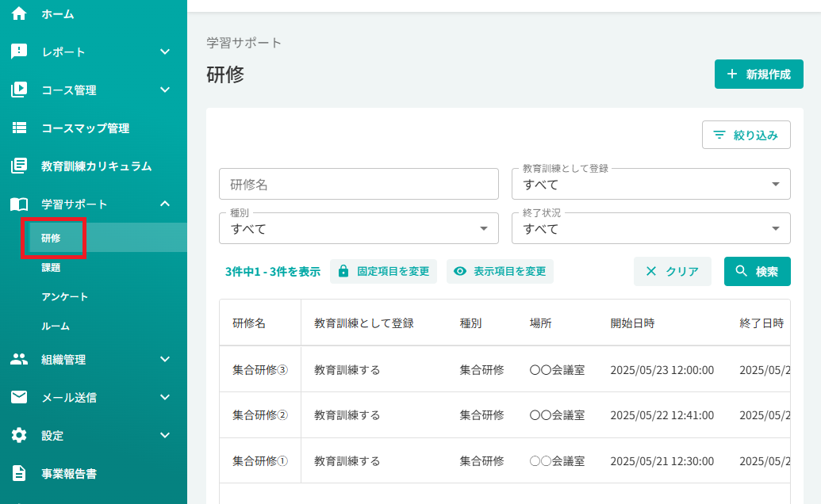Click the 研修名 column header

249,323
